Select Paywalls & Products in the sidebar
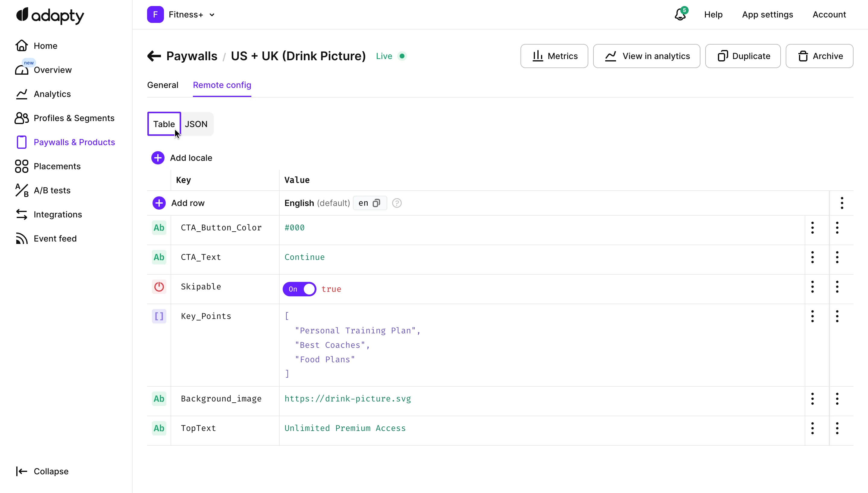 tap(74, 142)
